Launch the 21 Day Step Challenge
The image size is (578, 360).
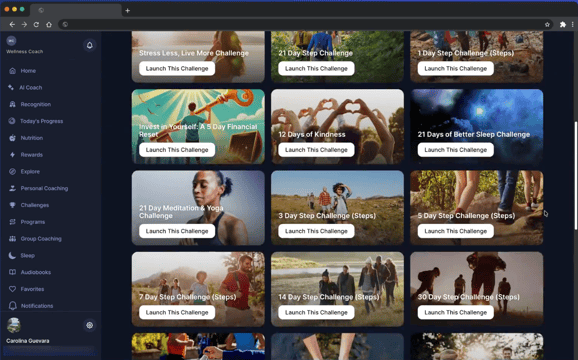pos(316,69)
